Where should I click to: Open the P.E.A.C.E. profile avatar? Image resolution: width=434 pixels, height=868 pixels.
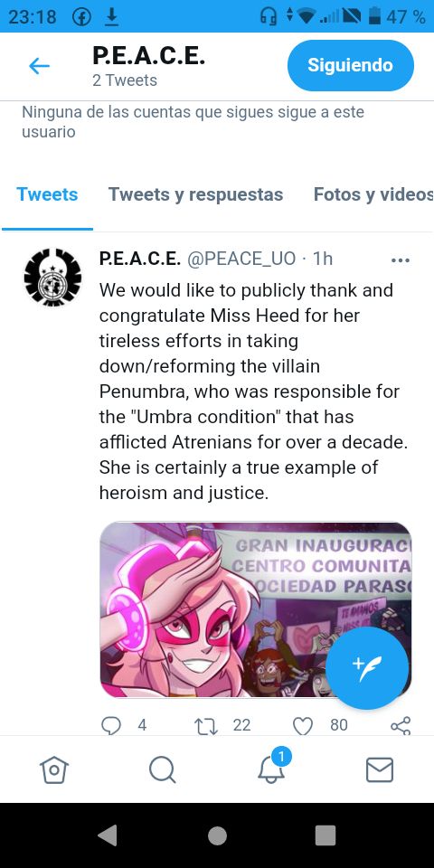[52, 277]
